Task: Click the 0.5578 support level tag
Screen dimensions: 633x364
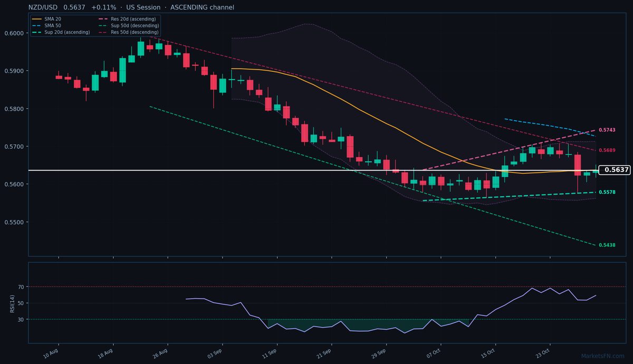Action: tap(607, 193)
